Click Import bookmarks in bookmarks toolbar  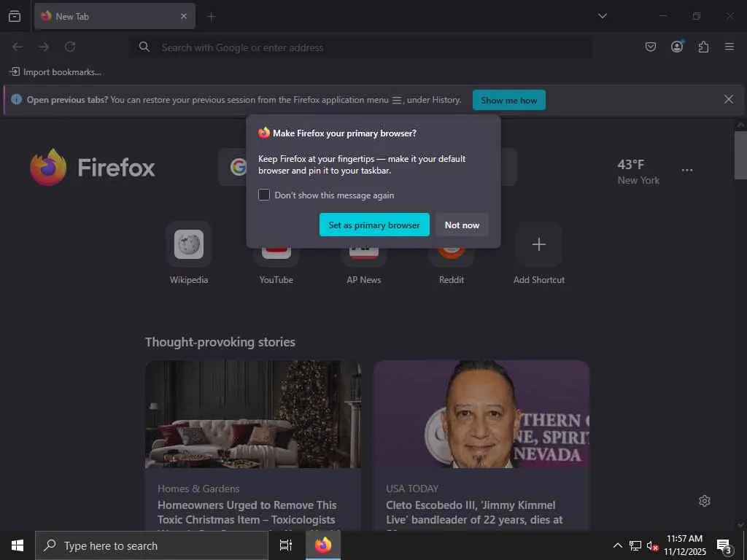(x=55, y=72)
